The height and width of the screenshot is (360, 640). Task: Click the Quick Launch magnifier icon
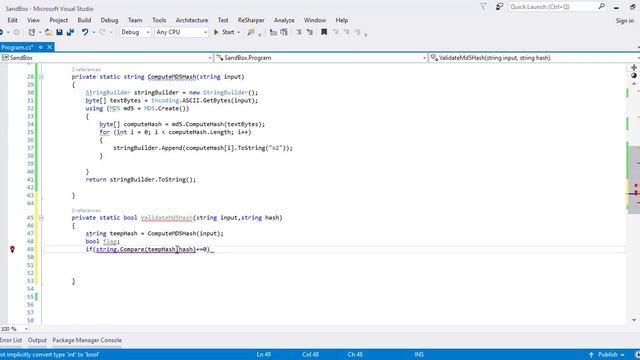click(x=602, y=7)
